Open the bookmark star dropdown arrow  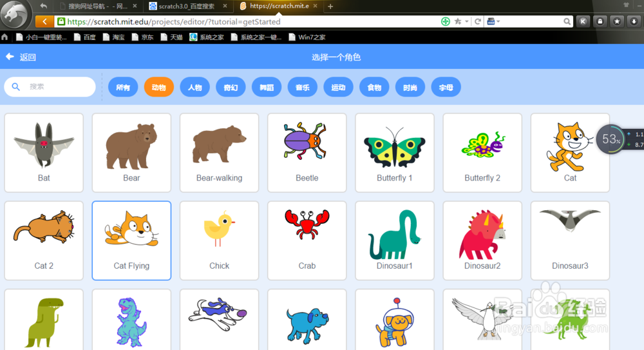[x=466, y=21]
